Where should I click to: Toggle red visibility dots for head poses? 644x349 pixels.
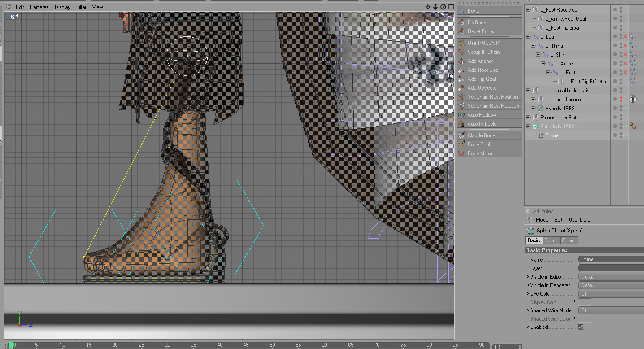click(x=621, y=100)
